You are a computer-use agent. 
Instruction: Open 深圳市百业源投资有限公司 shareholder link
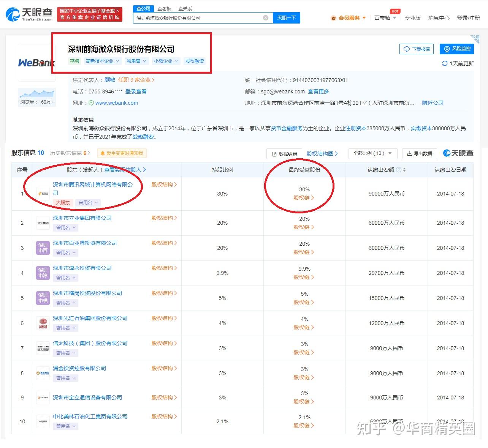click(x=85, y=243)
